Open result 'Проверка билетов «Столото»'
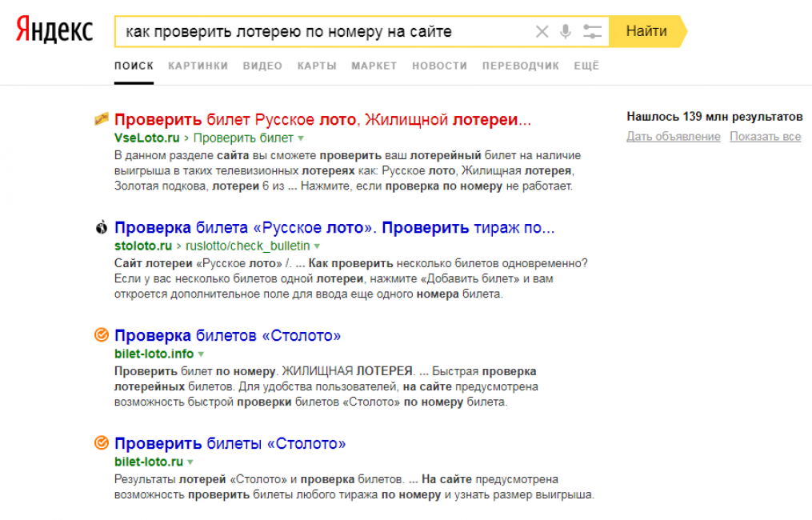Screen dimensions: 812x520 click(x=227, y=336)
